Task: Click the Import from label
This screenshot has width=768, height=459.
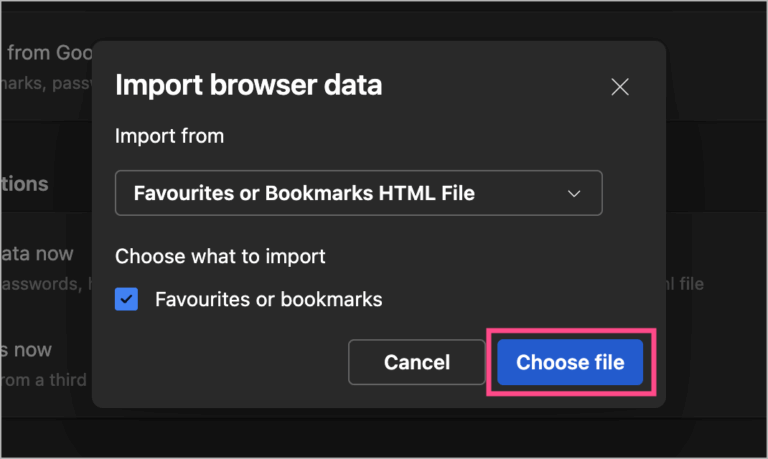Action: click(169, 136)
